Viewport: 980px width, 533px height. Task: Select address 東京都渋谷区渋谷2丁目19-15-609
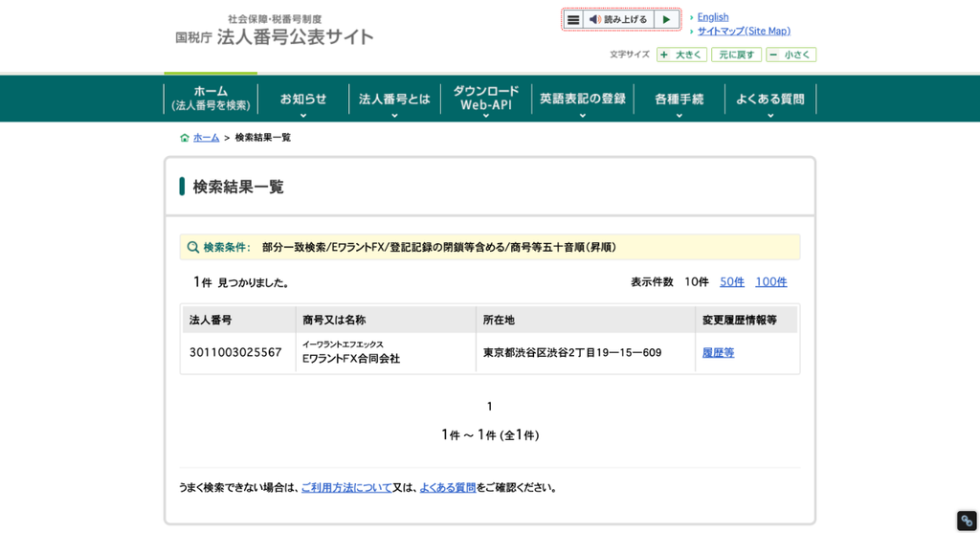coord(572,352)
